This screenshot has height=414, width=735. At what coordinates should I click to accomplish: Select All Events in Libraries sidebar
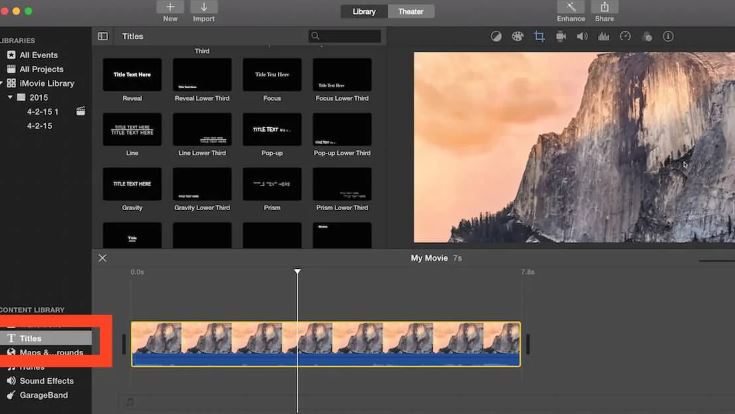(x=38, y=55)
